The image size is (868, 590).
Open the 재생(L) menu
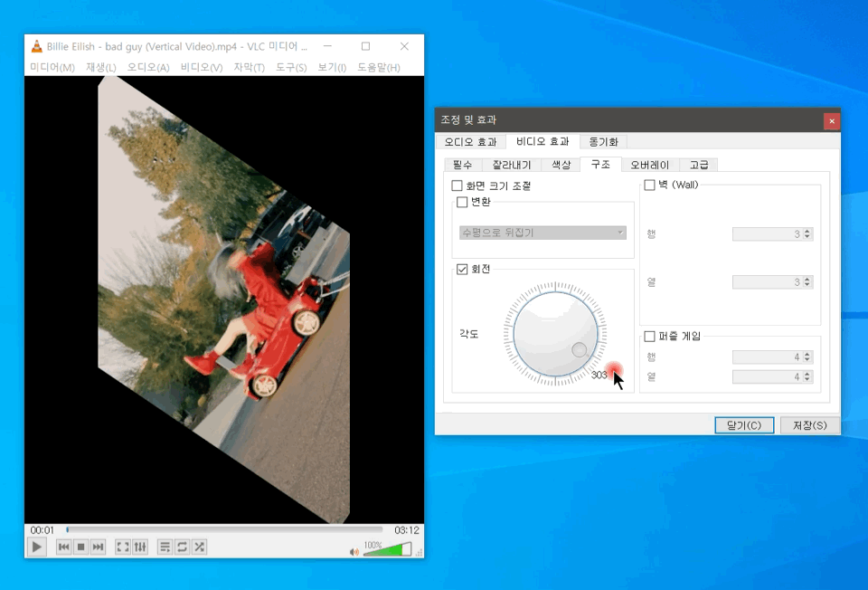coord(101,67)
